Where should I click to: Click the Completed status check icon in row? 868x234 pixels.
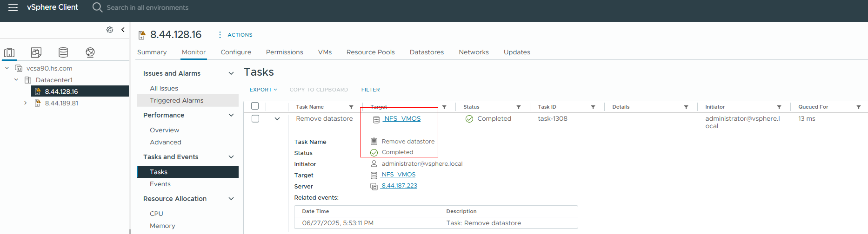pyautogui.click(x=469, y=119)
